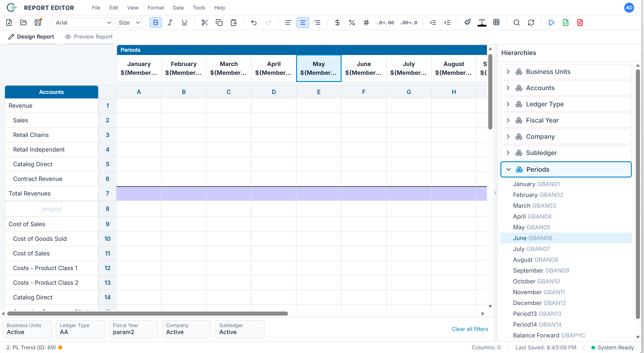
Task: Increase decimal places
Action: (x=385, y=23)
